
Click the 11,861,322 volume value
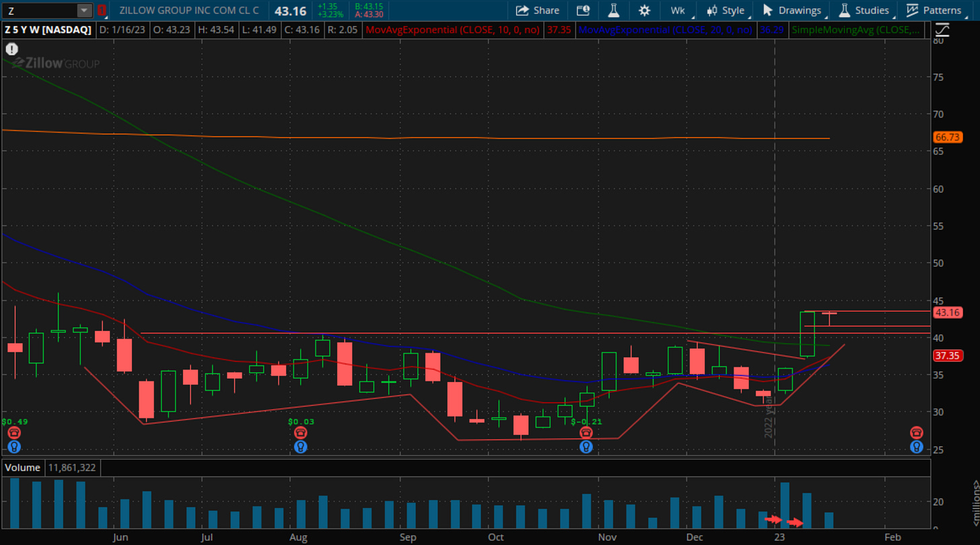tap(72, 467)
